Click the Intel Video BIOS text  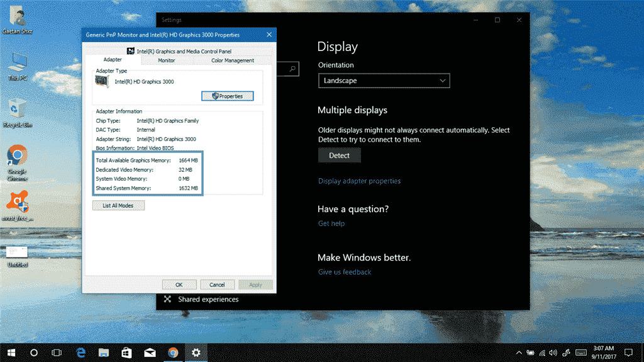point(155,148)
